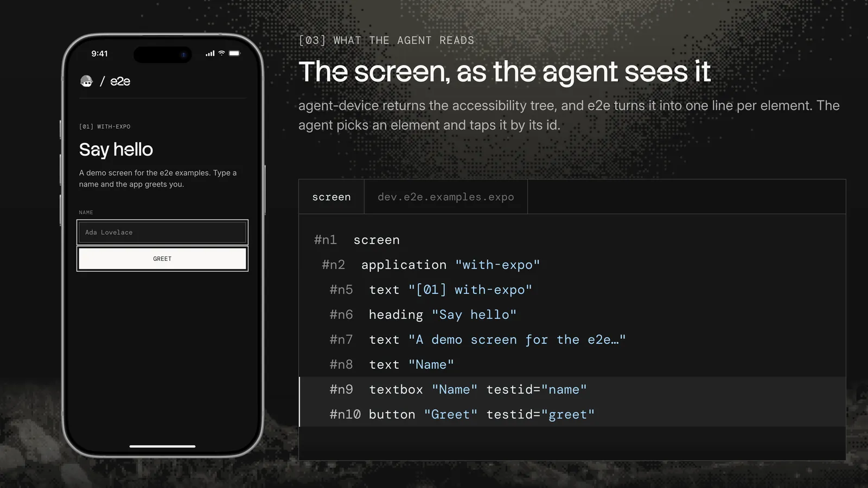Screen dimensions: 868x488
Task: Select the #n2 application "with-expo" row
Action: tap(572, 265)
